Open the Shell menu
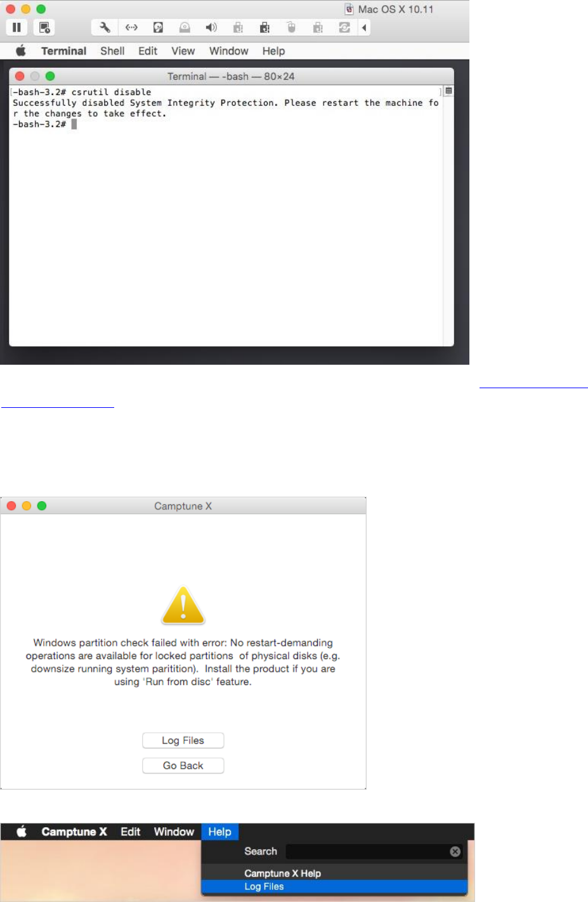The image size is (588, 902). point(112,51)
